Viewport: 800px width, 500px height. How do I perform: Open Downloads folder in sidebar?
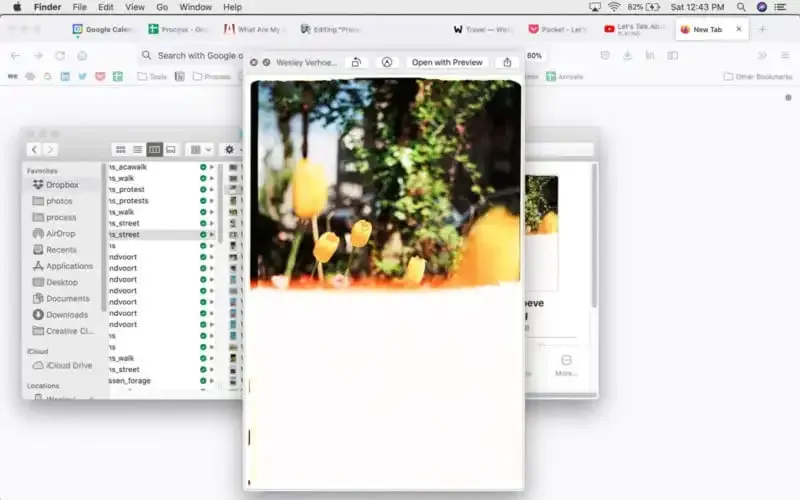coord(66,314)
